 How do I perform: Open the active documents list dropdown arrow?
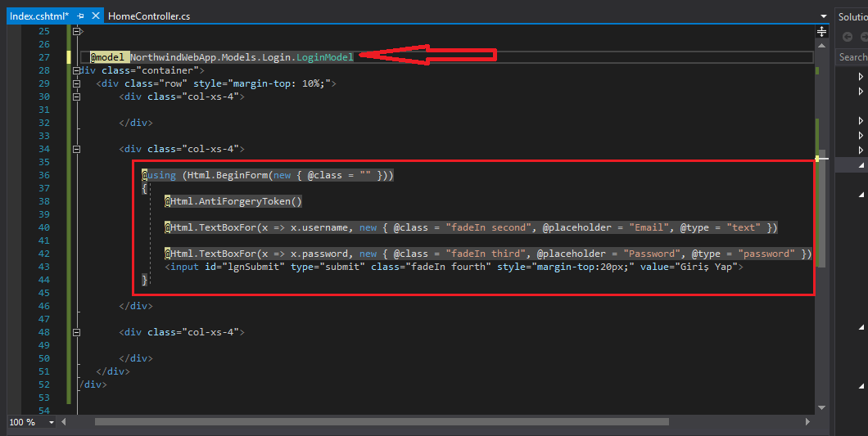pyautogui.click(x=823, y=16)
